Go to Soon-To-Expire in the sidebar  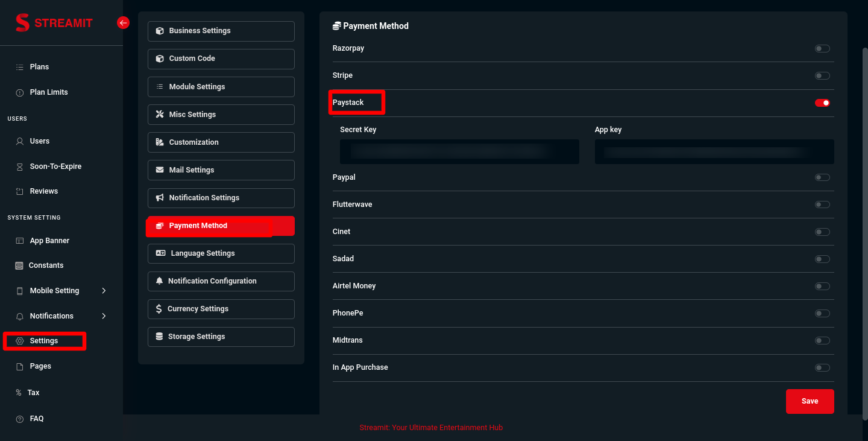(x=55, y=167)
